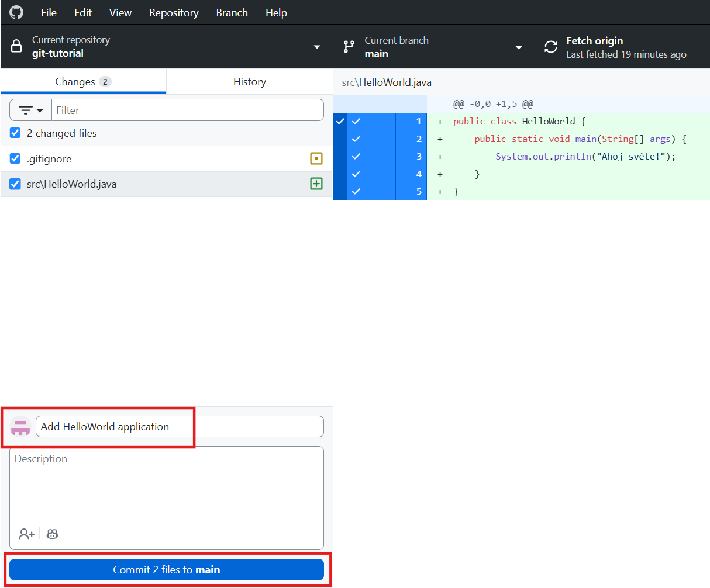
Task: Click the modified status icon for .gitignore
Action: tap(316, 158)
